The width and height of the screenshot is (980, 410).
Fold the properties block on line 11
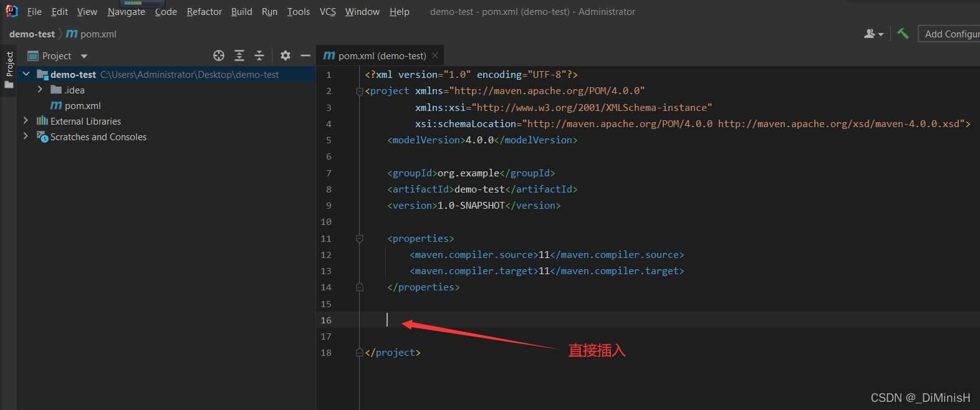[360, 239]
